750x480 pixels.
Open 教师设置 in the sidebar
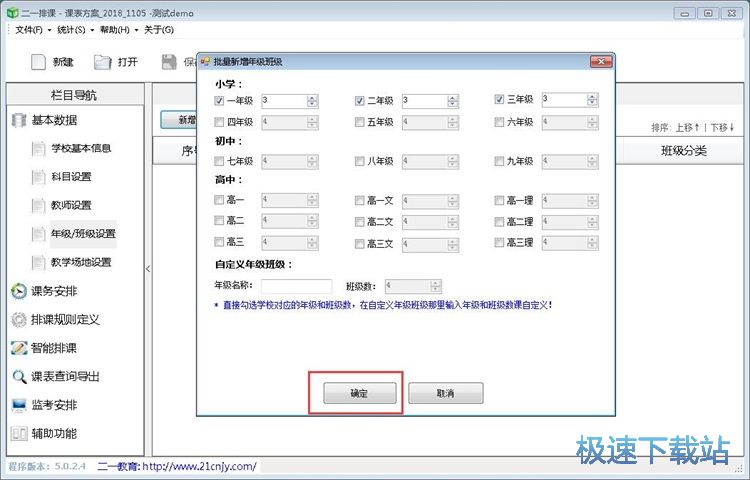pyautogui.click(x=71, y=205)
